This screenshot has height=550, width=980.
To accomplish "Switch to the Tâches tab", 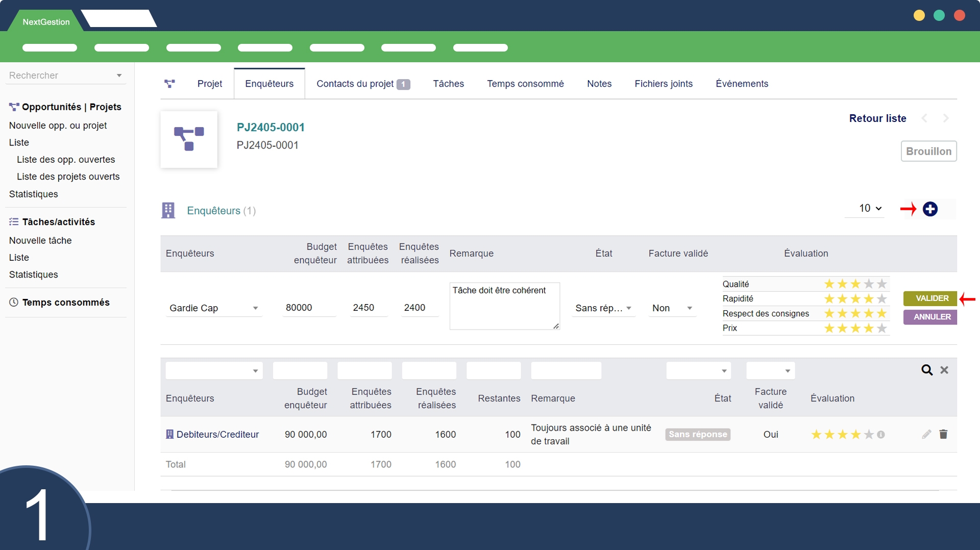I will click(448, 84).
